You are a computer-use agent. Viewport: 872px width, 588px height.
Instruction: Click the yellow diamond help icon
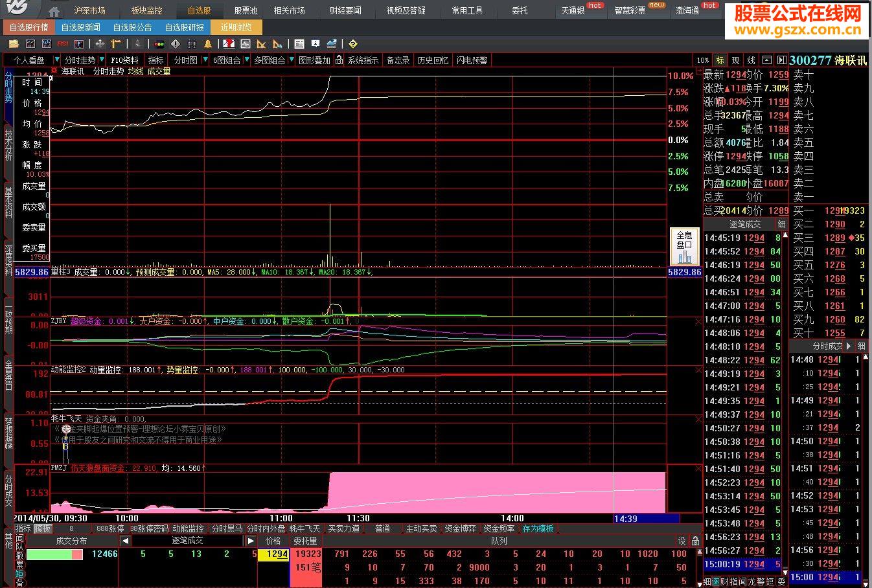coord(352,44)
